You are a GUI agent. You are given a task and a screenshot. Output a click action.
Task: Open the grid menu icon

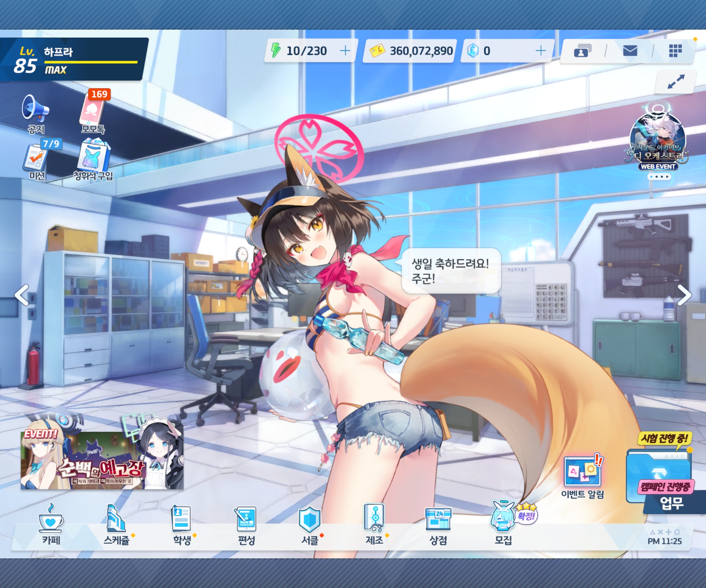tap(675, 51)
